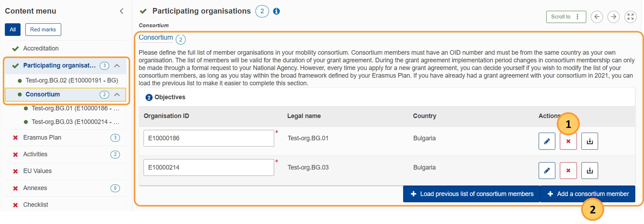Filter content menu by Red marks
This screenshot has width=644, height=224.
(x=43, y=30)
